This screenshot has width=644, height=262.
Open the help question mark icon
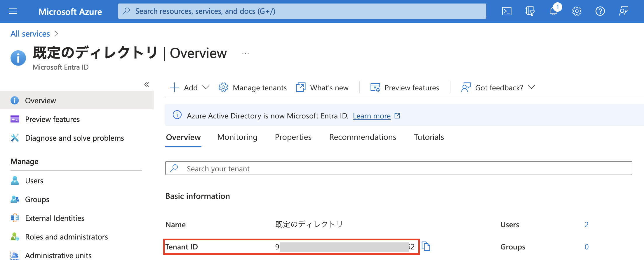[600, 11]
